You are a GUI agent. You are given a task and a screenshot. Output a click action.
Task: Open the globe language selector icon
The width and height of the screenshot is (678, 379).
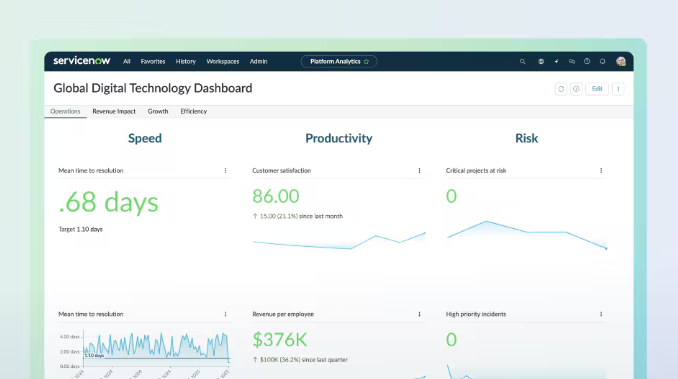click(x=541, y=61)
